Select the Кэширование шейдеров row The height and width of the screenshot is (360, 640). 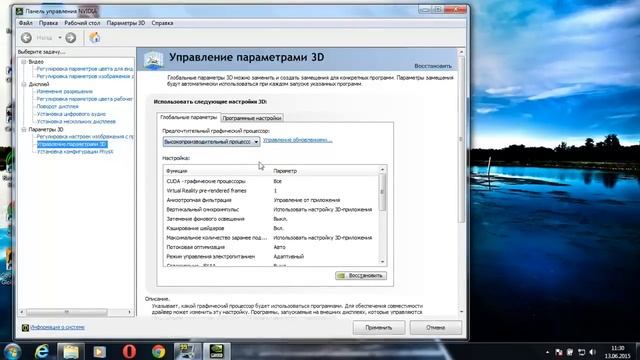[271, 228]
